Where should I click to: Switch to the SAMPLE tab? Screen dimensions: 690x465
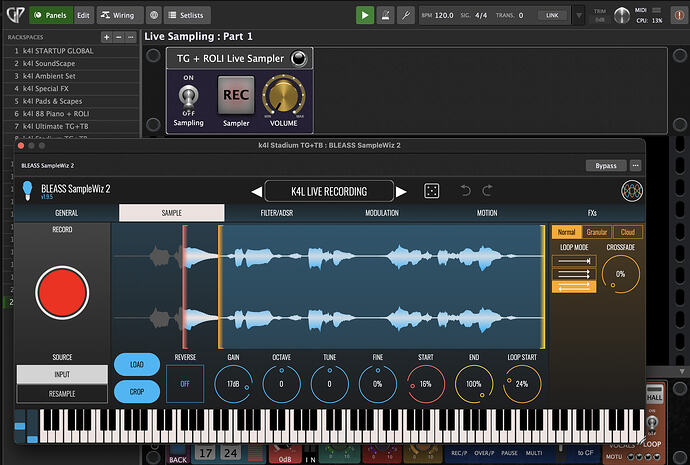coord(172,213)
